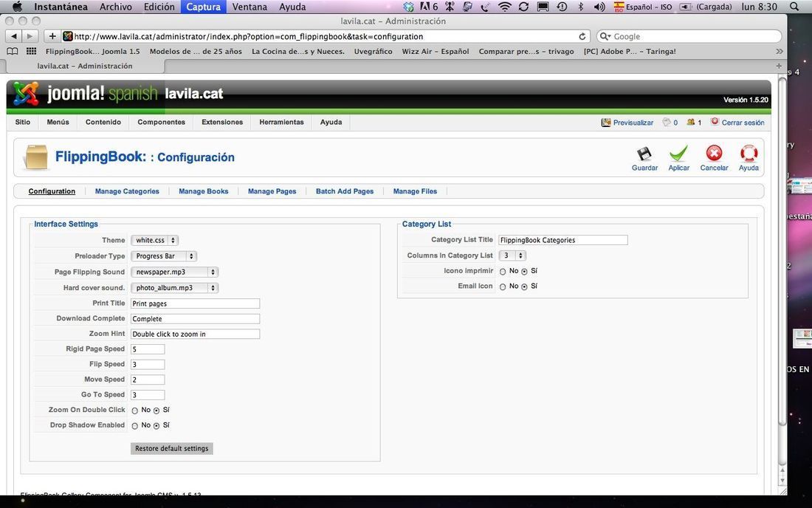The width and height of the screenshot is (812, 508).
Task: Open the Componentes menu
Action: pyautogui.click(x=161, y=123)
